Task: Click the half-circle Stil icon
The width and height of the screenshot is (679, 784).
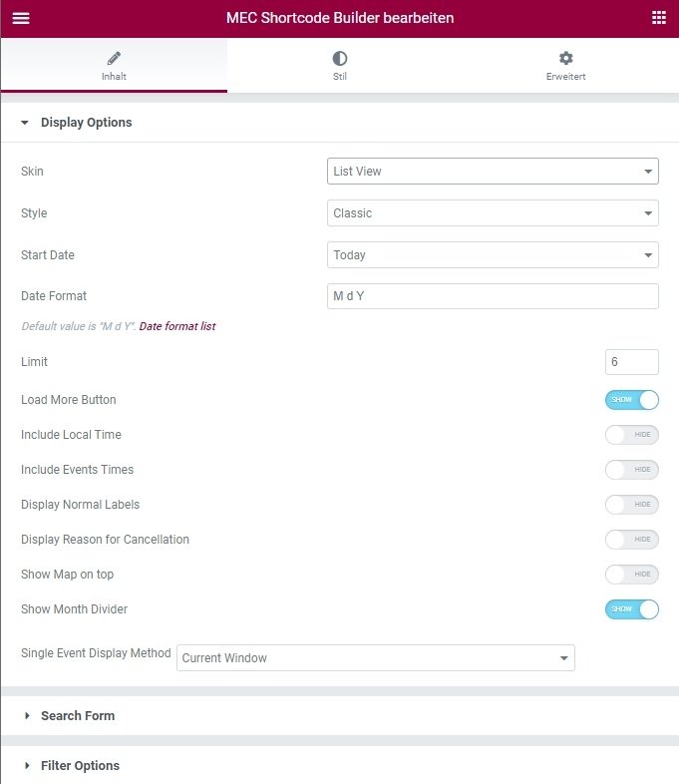Action: pos(340,58)
